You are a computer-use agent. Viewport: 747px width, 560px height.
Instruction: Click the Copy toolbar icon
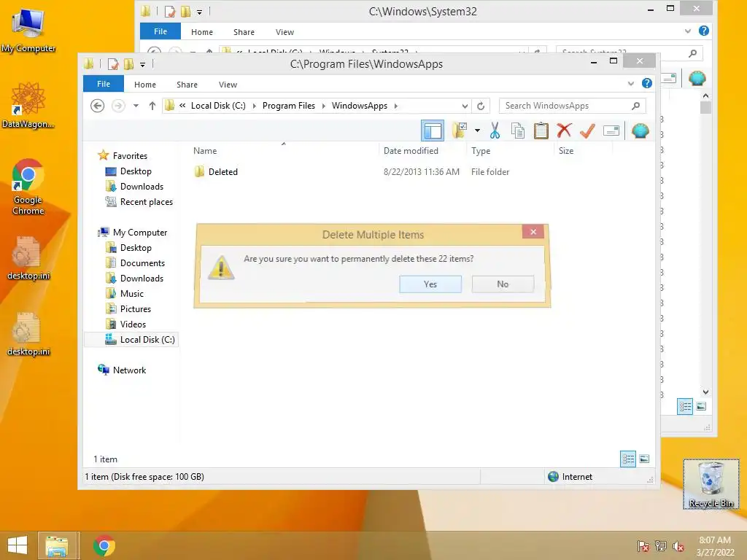[x=518, y=131]
